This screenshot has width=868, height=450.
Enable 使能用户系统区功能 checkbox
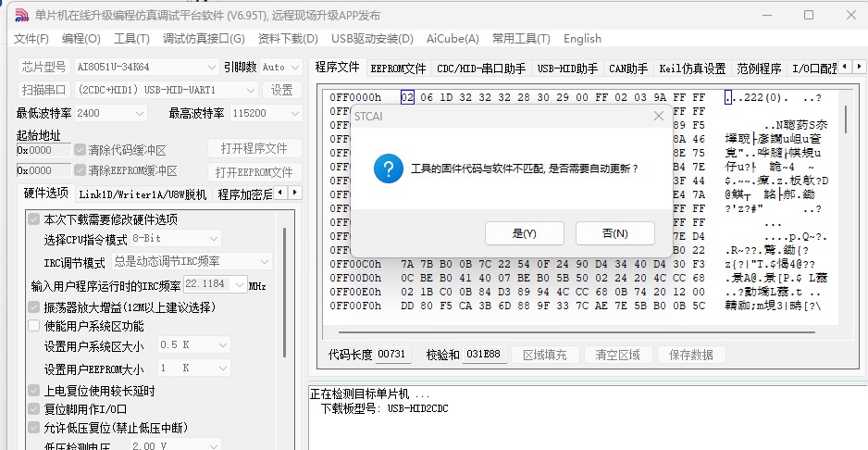click(34, 326)
